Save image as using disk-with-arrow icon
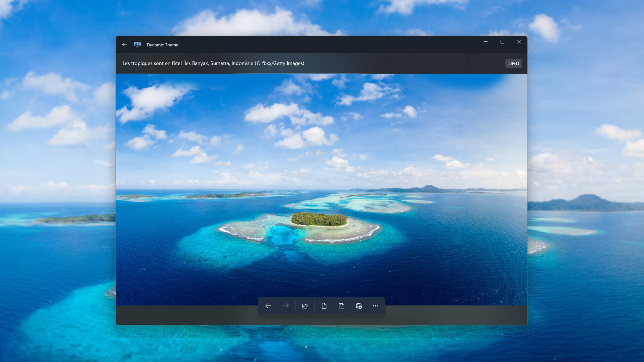This screenshot has width=644, height=362. tap(359, 306)
